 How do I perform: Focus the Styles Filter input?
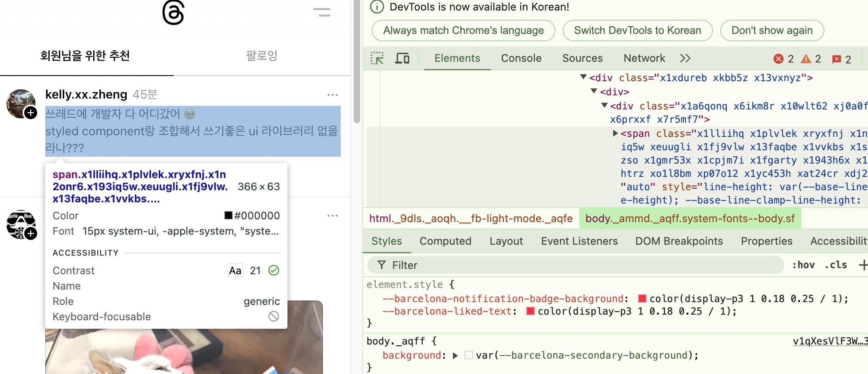(x=575, y=265)
